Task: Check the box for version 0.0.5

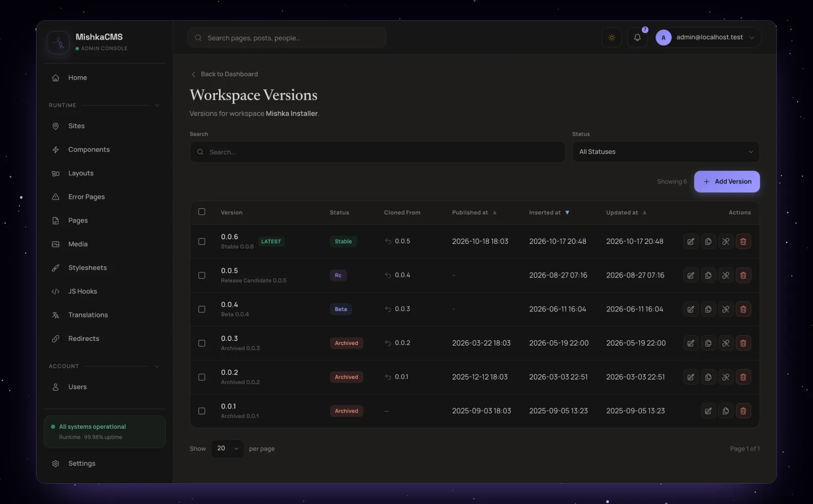Action: (x=202, y=275)
